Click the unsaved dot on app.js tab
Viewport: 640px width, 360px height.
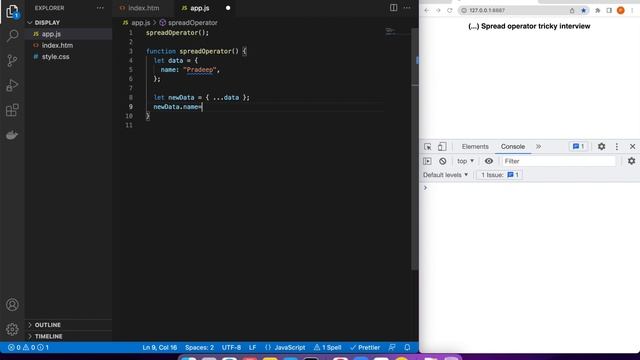[228, 8]
